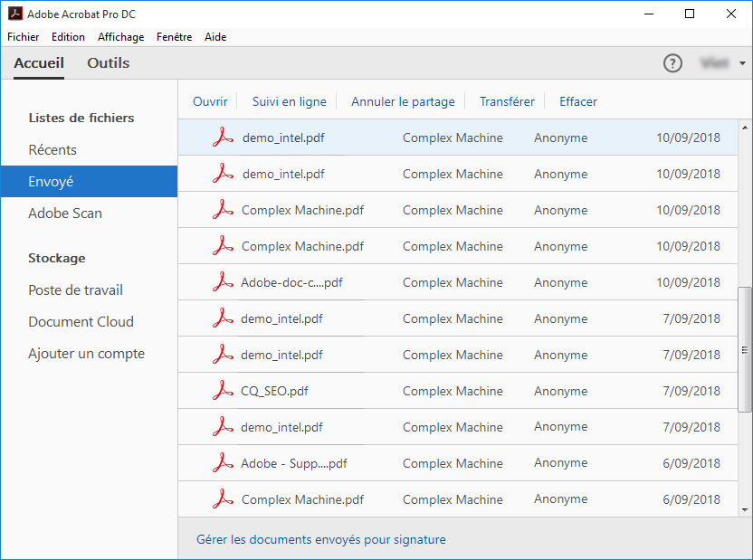Click the Ouvrir button

[x=210, y=101]
